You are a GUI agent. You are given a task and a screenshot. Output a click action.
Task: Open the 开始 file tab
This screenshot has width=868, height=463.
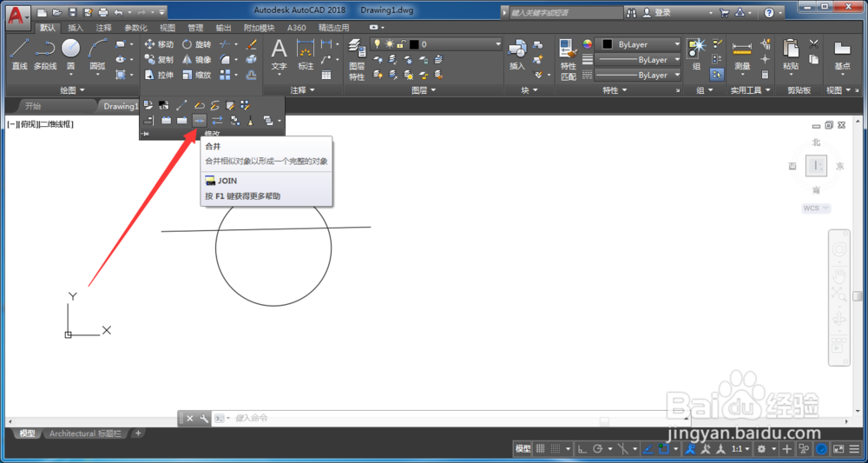click(x=33, y=106)
